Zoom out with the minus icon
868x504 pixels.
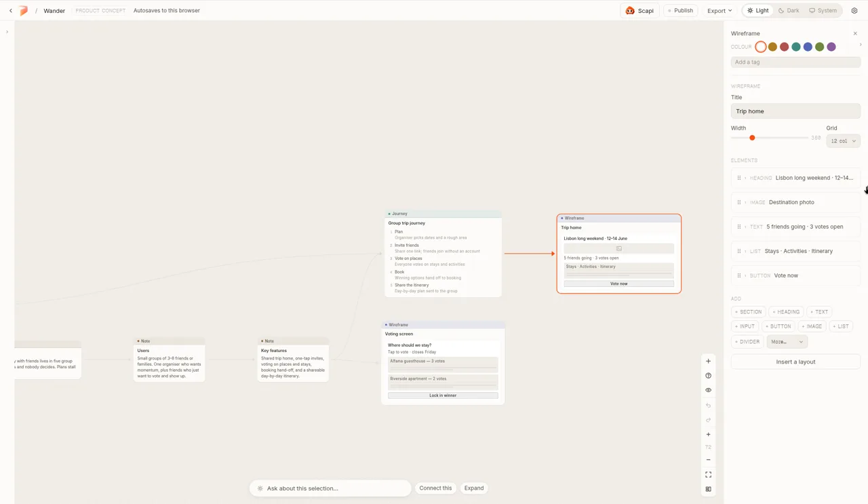click(708, 460)
